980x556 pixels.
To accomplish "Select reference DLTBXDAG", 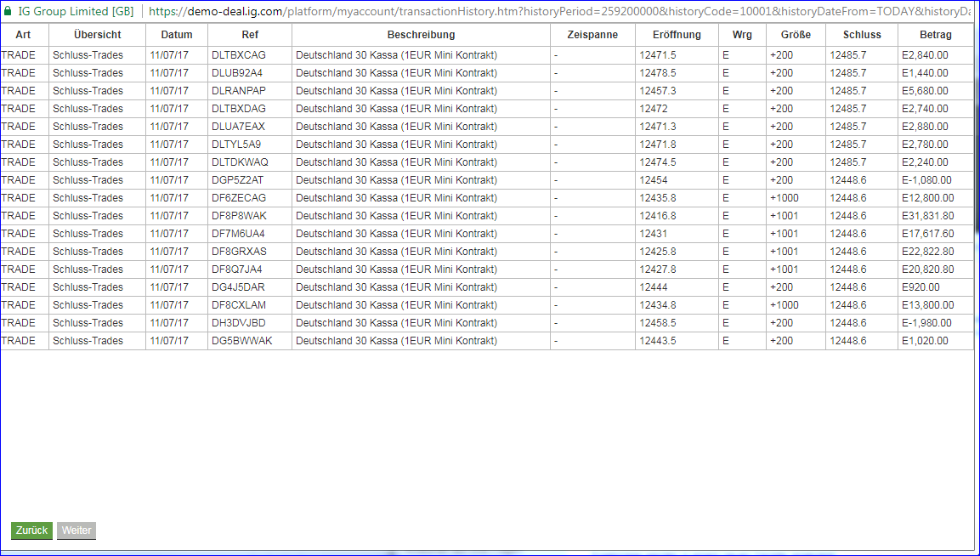I will (x=239, y=109).
